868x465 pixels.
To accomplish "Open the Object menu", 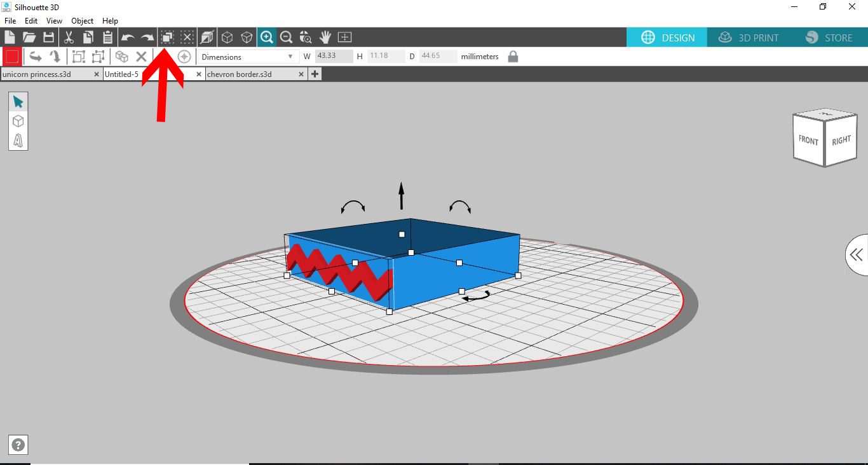I will point(83,21).
